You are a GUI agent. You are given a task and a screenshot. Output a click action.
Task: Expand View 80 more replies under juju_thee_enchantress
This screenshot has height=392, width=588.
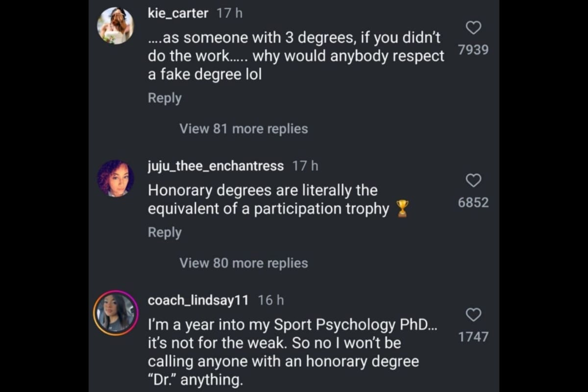point(244,263)
